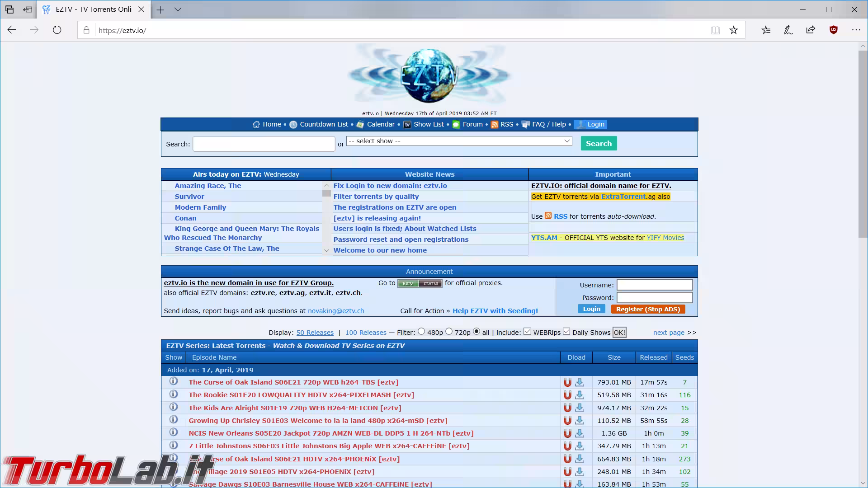This screenshot has width=868, height=488.
Task: Open the add notes pen icon
Action: point(788,30)
